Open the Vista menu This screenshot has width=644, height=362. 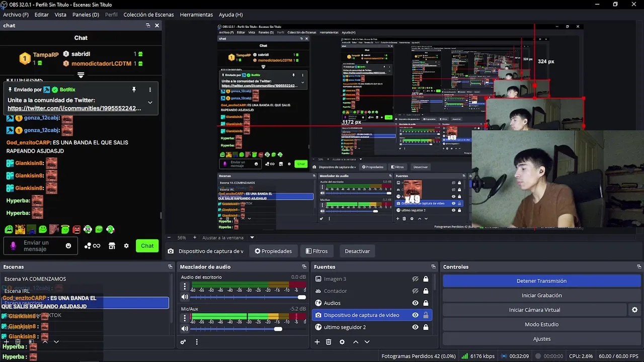pos(60,15)
